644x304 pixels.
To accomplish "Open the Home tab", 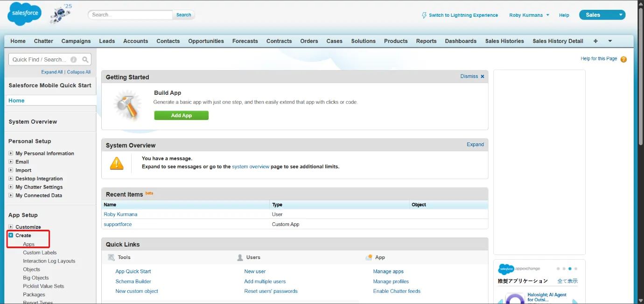I will [x=18, y=41].
